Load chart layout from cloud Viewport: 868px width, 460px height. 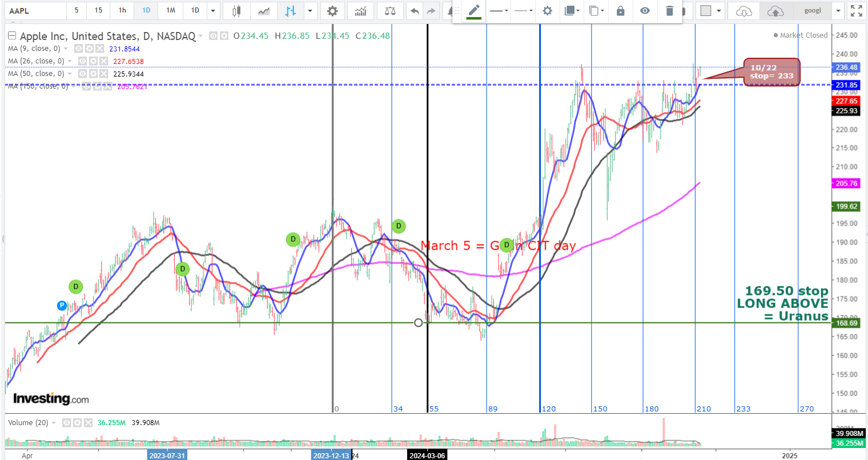click(744, 11)
